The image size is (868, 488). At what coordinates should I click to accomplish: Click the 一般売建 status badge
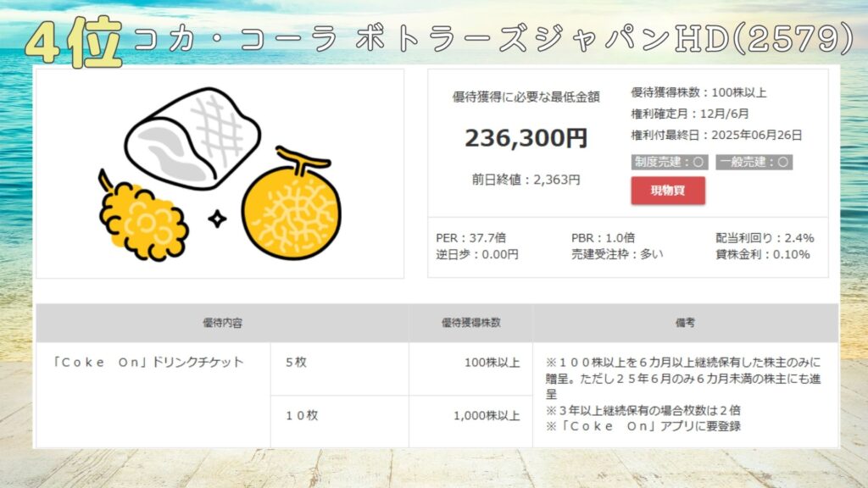[x=754, y=162]
